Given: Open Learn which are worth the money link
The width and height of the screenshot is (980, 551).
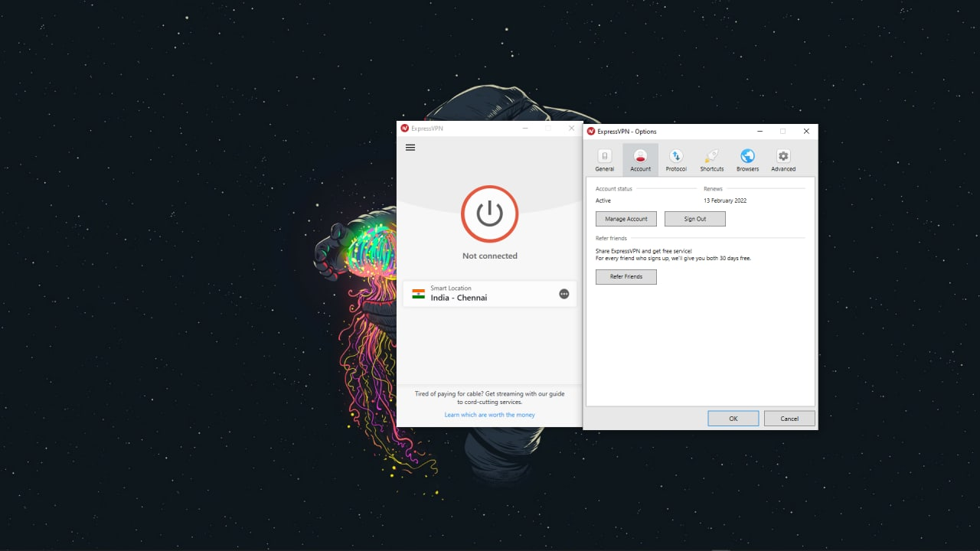Looking at the screenshot, I should pos(489,415).
